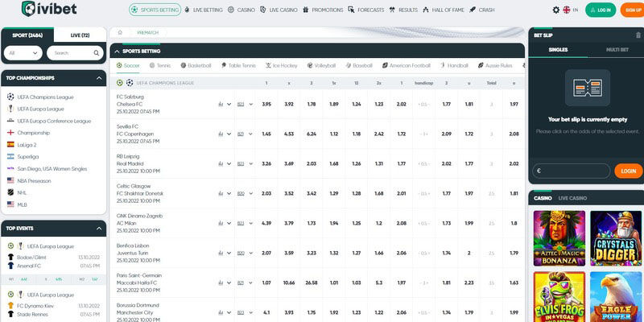Click Prematch breadcrumb link
Screen dimensions: 644x322
(x=147, y=32)
